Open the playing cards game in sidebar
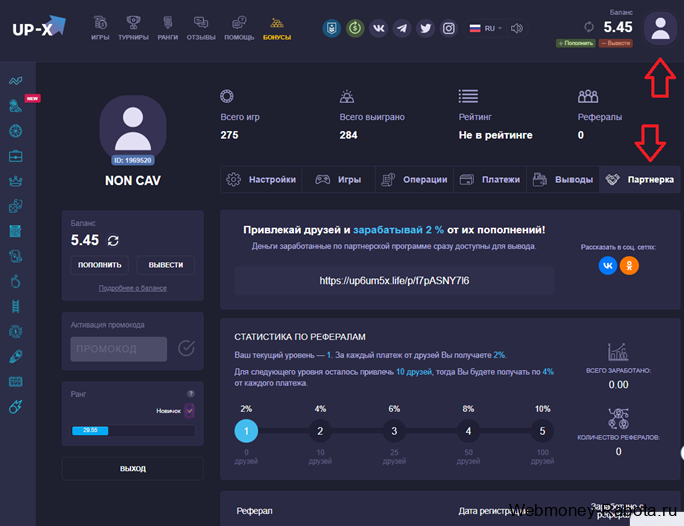The image size is (684, 526). [x=16, y=256]
